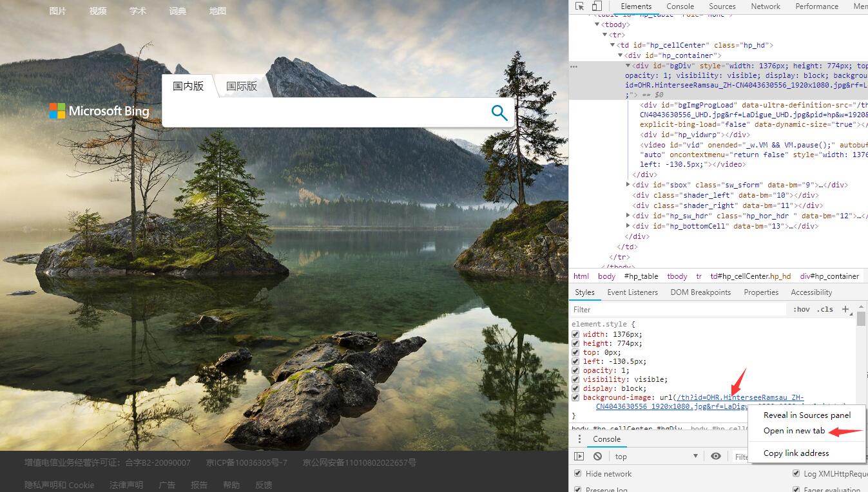Uncheck the Hide network option
868x492 pixels.
coord(577,474)
